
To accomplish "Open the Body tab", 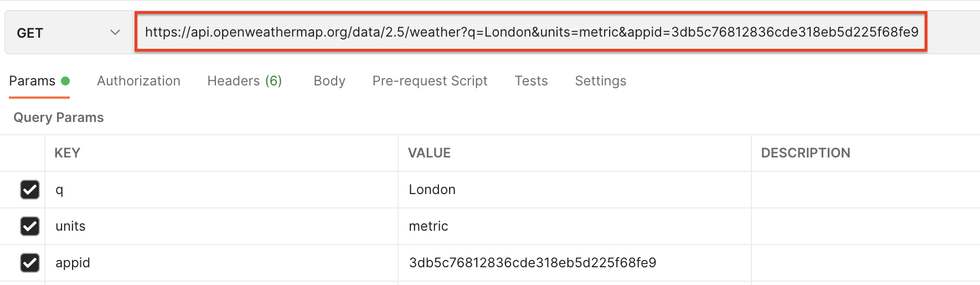I will click(329, 81).
